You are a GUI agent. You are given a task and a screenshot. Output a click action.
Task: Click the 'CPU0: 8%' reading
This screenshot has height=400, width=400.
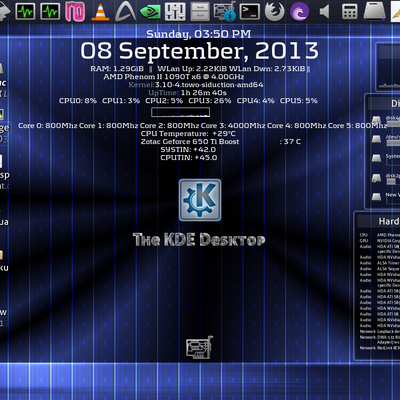point(78,101)
